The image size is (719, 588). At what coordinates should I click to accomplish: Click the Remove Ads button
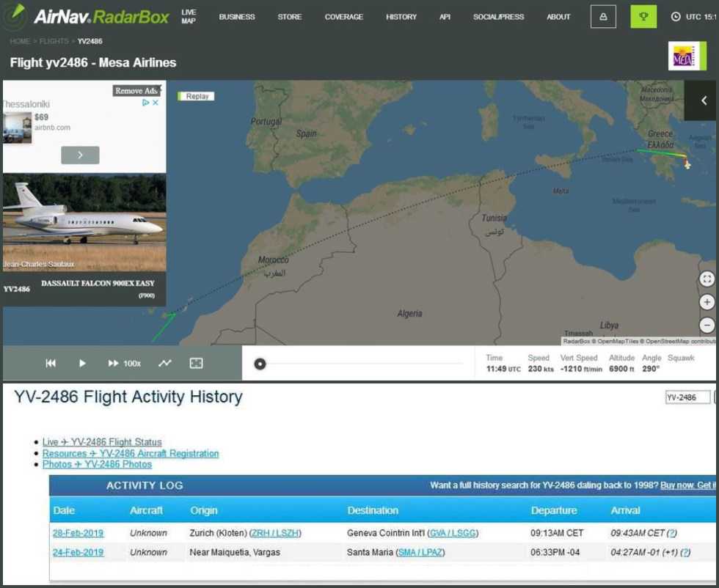[136, 91]
